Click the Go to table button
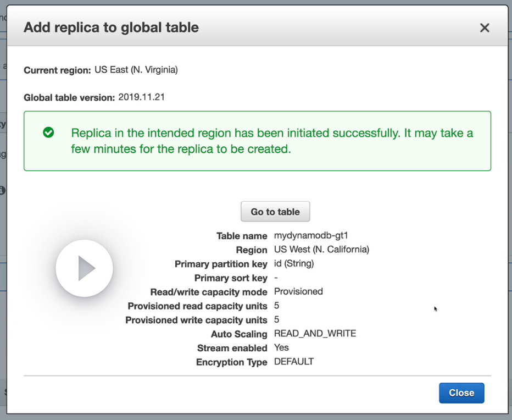This screenshot has height=420, width=512. (275, 212)
